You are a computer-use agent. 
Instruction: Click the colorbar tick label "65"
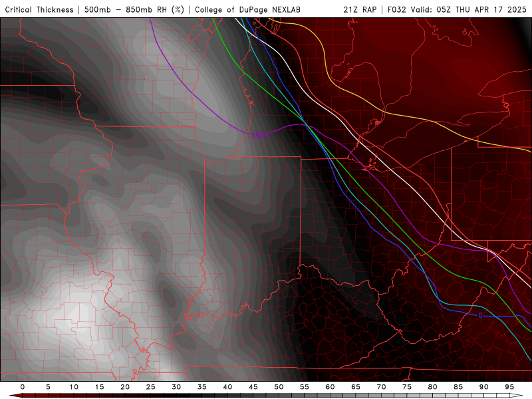tap(356, 387)
